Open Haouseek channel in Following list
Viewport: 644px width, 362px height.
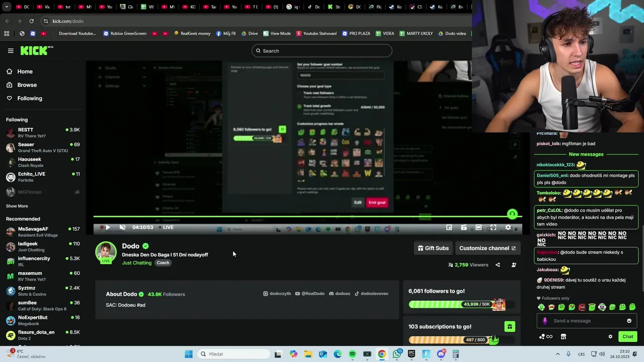(43, 162)
